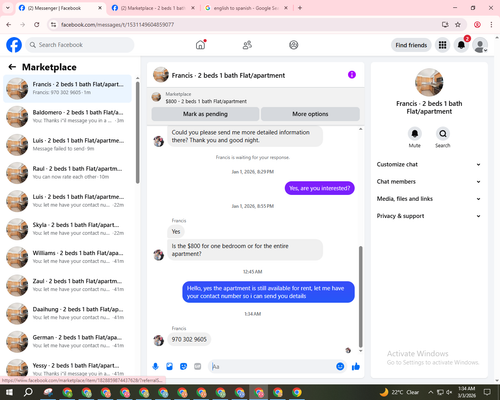Viewport: 500px width, 400px height.
Task: Click the purple conversation info icon
Action: coord(352,75)
